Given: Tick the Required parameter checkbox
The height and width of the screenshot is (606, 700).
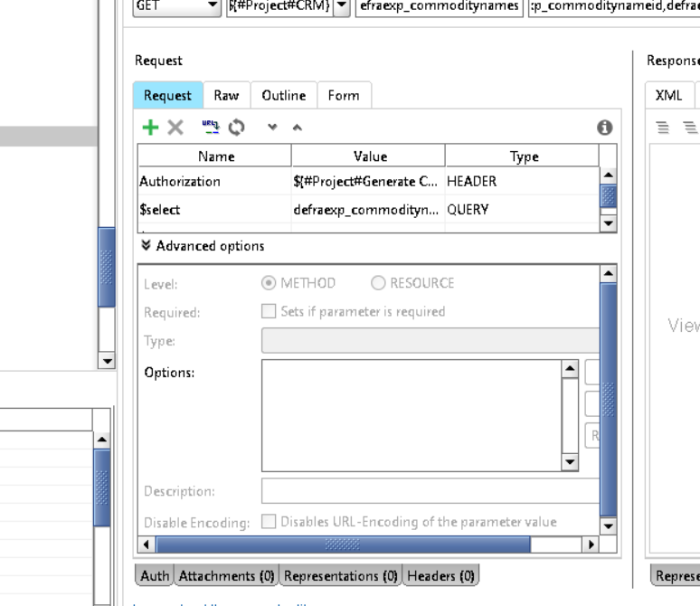Looking at the screenshot, I should pos(269,311).
